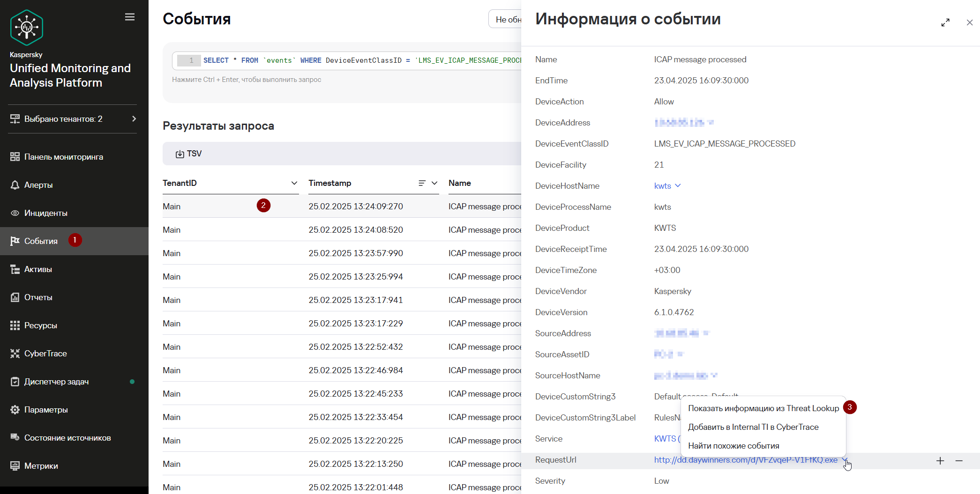This screenshot has width=980, height=494.
Task: Toggle the hamburger sidebar menu
Action: (130, 17)
